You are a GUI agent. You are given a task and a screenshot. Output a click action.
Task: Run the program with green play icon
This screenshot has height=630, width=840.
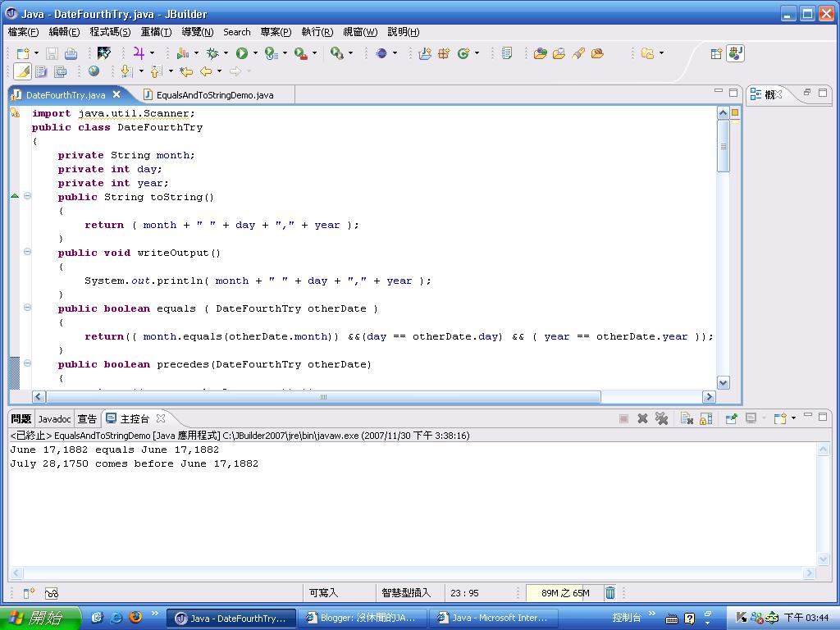(242, 53)
